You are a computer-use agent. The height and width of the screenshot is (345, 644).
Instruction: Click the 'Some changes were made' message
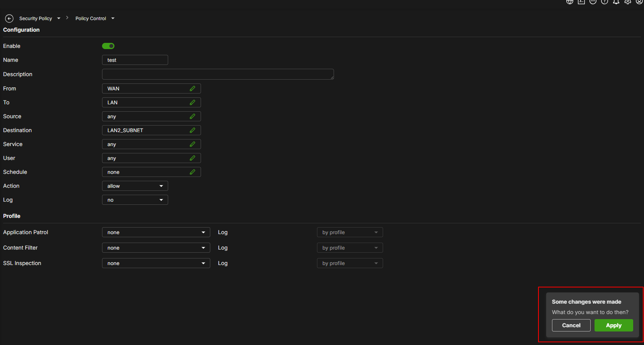point(586,302)
